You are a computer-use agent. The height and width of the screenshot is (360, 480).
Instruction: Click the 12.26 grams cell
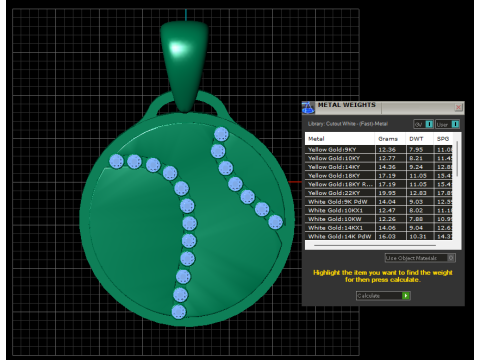(x=391, y=219)
